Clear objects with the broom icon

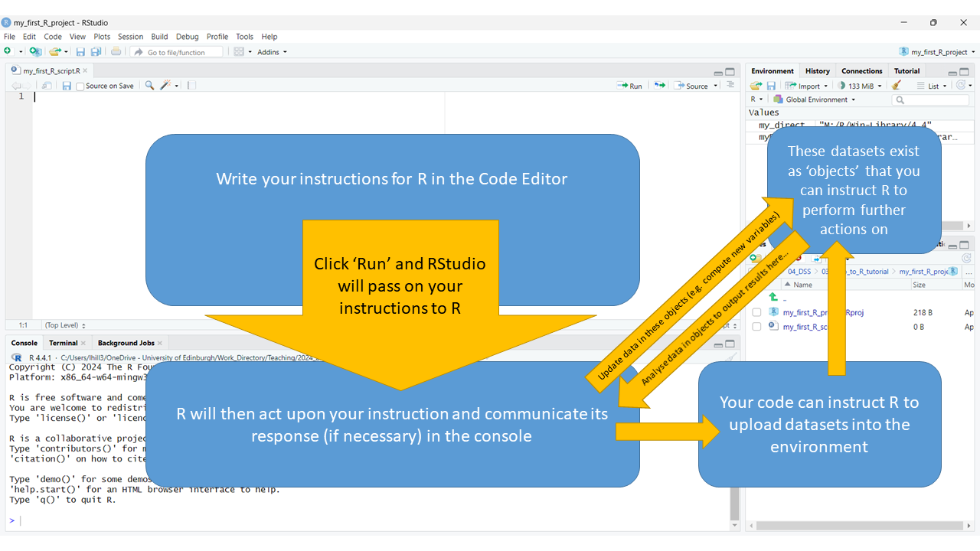[897, 86]
